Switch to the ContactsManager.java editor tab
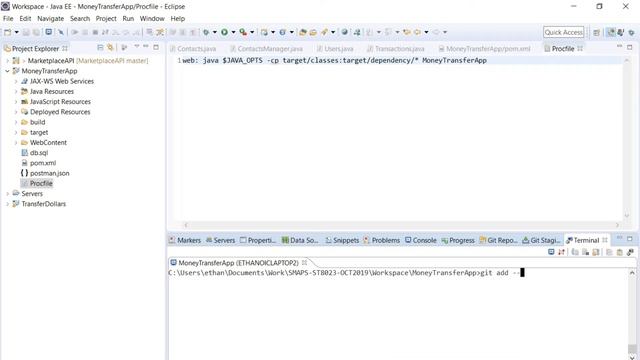The height and width of the screenshot is (360, 640). pyautogui.click(x=270, y=49)
